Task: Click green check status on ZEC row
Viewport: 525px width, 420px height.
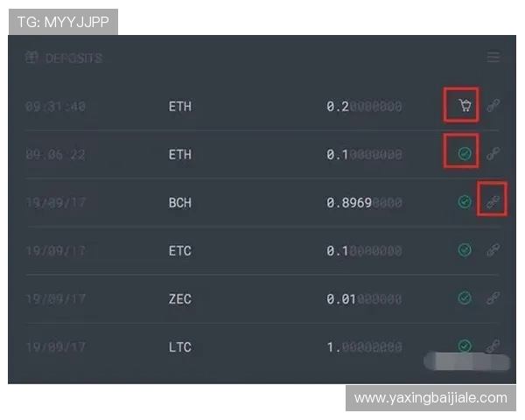Action: click(x=465, y=297)
